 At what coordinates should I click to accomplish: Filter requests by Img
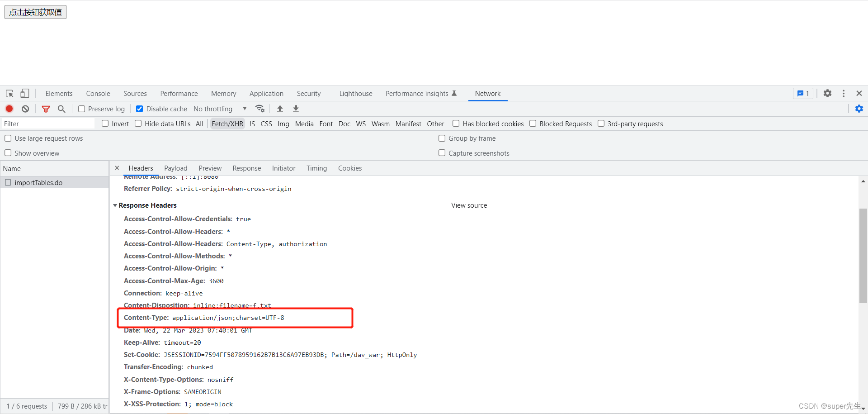(283, 124)
